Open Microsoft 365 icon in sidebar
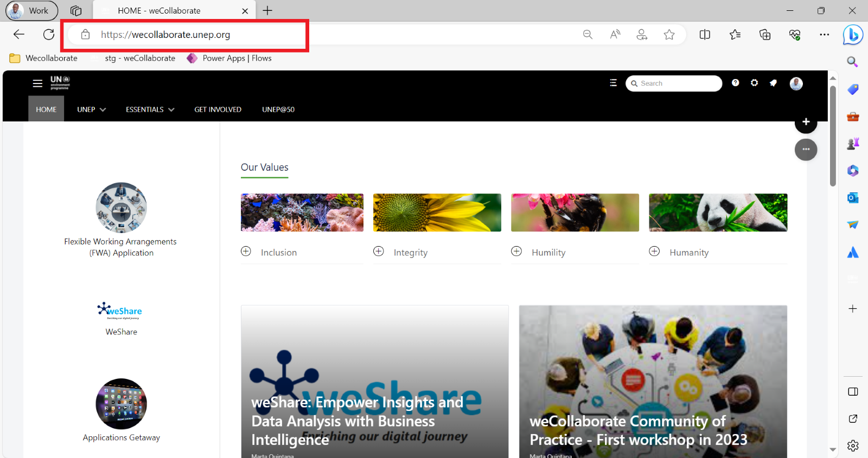This screenshot has height=458, width=868. tap(853, 171)
